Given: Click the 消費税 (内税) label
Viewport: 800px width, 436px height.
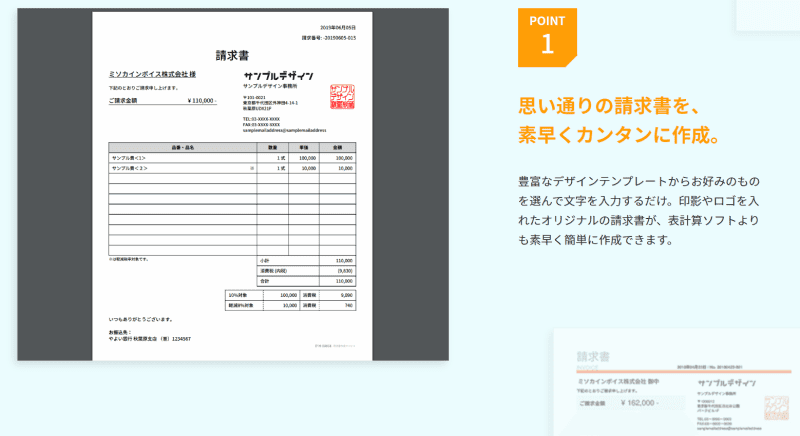Looking at the screenshot, I should (x=273, y=271).
